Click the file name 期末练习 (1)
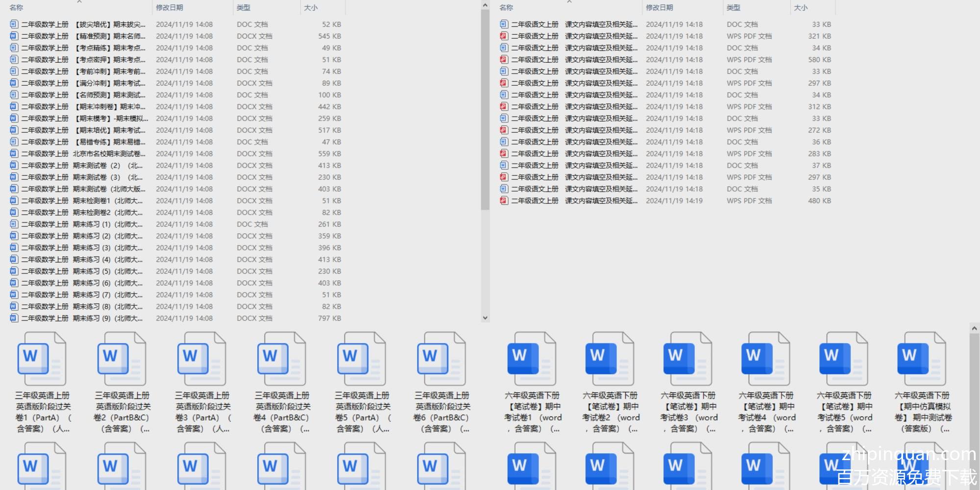This screenshot has height=490, width=980. point(82,224)
